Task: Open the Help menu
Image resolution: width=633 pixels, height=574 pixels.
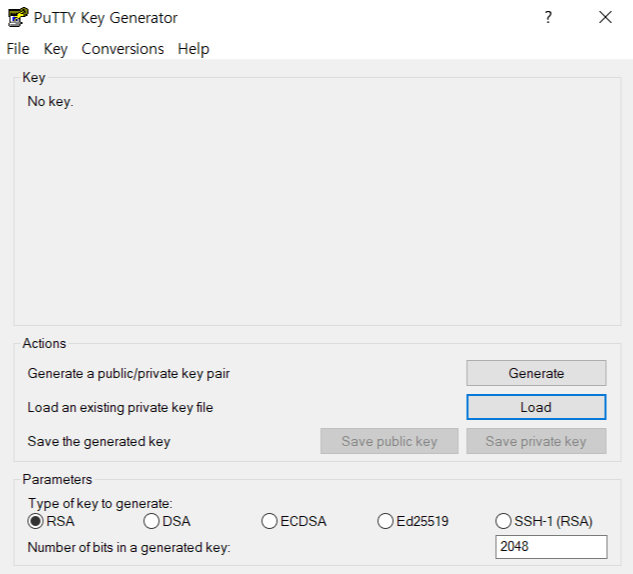Action: click(x=193, y=49)
